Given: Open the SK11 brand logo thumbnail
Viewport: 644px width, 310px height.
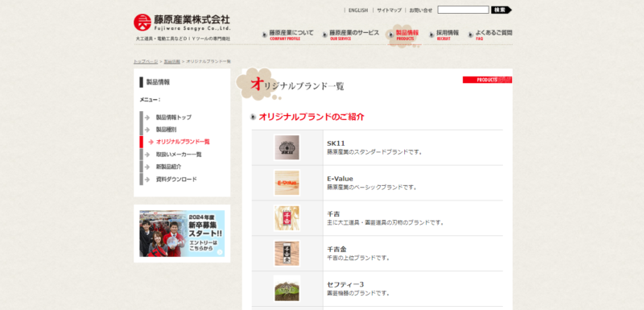Looking at the screenshot, I should click(287, 147).
